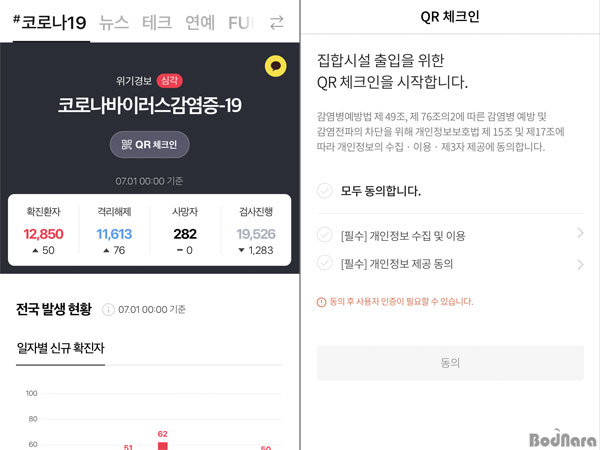This screenshot has height=450, width=600.
Task: Open the #코로나19 tab
Action: (50, 23)
